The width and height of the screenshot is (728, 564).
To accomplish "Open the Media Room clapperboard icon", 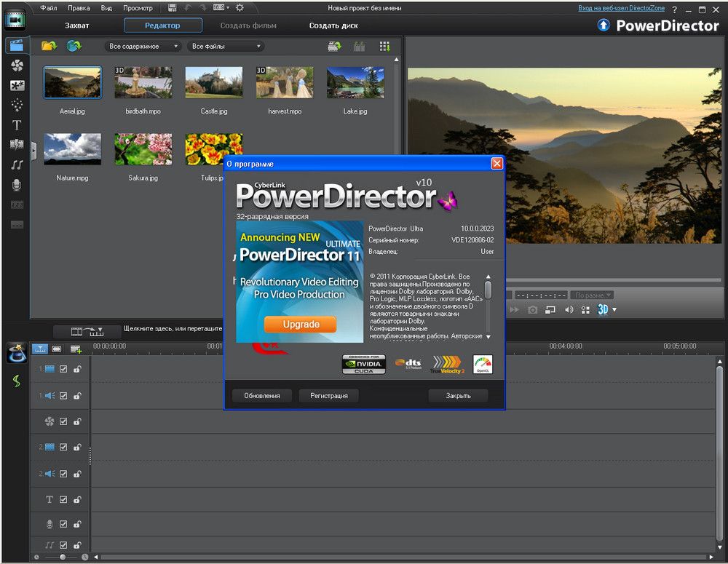I will click(x=16, y=46).
